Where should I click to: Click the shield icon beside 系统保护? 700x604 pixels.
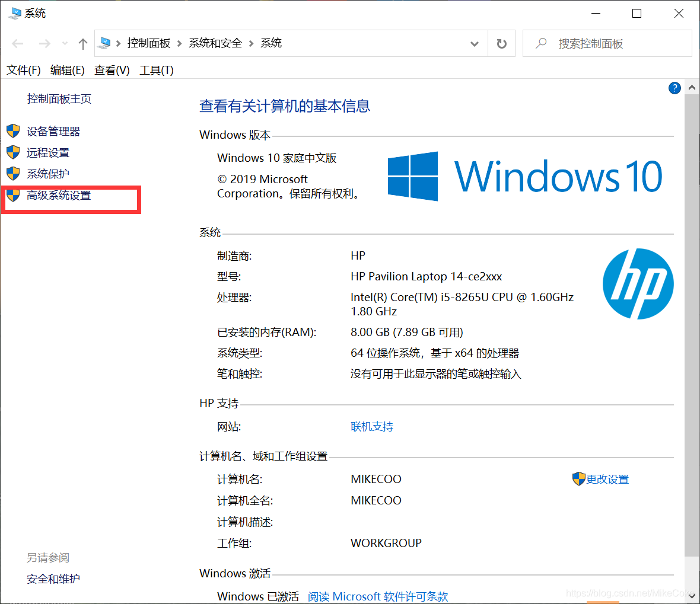pos(13,173)
